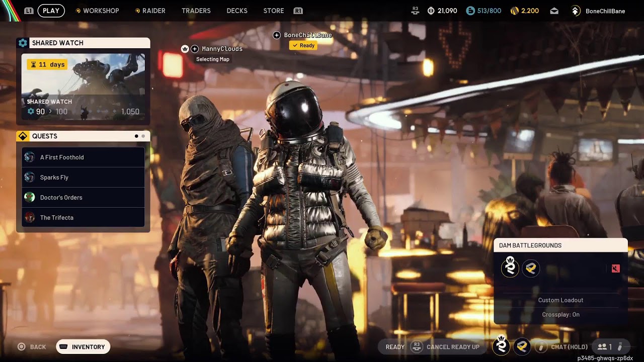Toggle the red muted microphone icon
The height and width of the screenshot is (362, 644).
click(x=615, y=268)
